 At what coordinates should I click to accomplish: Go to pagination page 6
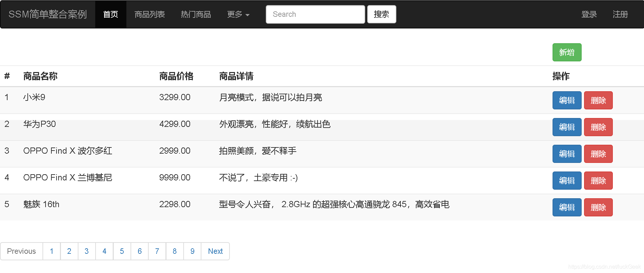coord(140,251)
